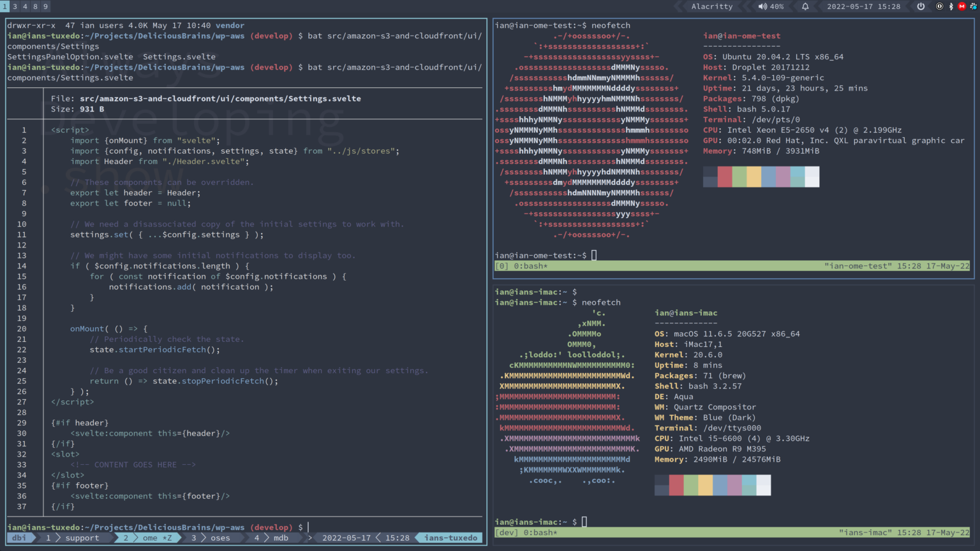Click the Alacritty label in top bar
This screenshot has width=980, height=551.
[711, 6]
